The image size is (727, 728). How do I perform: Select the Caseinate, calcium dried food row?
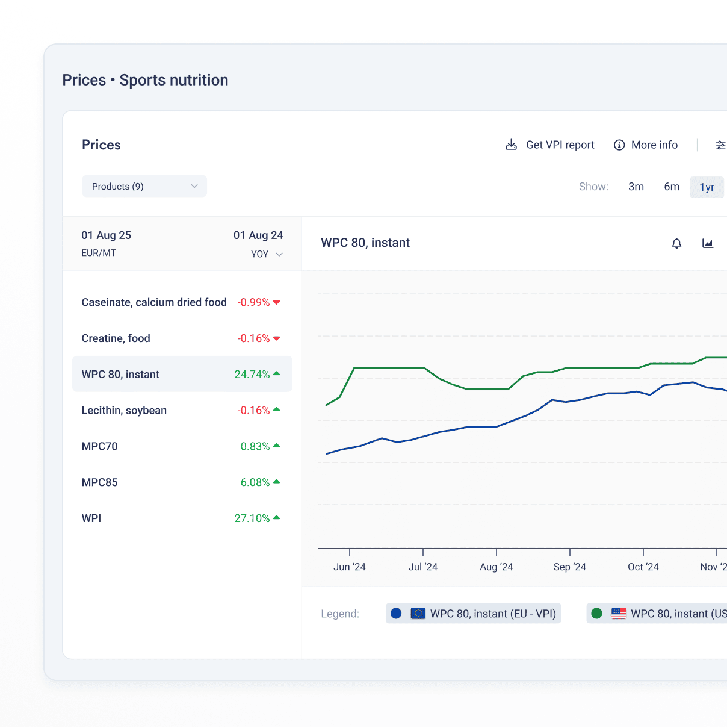point(154,302)
